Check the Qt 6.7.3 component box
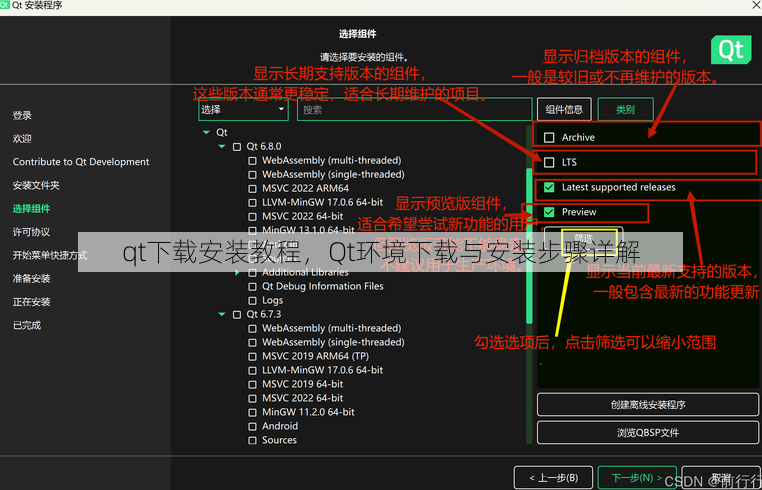This screenshot has width=762, height=490. click(x=237, y=315)
